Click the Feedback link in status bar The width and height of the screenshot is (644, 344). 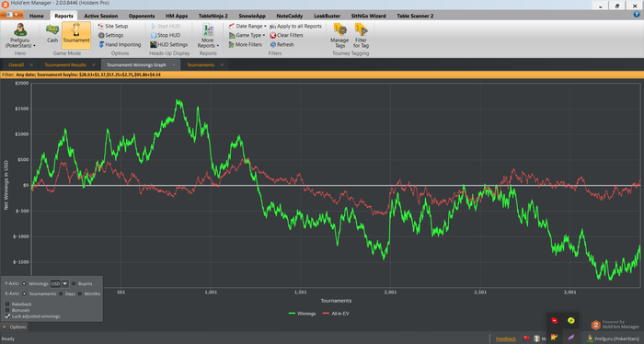(506, 338)
